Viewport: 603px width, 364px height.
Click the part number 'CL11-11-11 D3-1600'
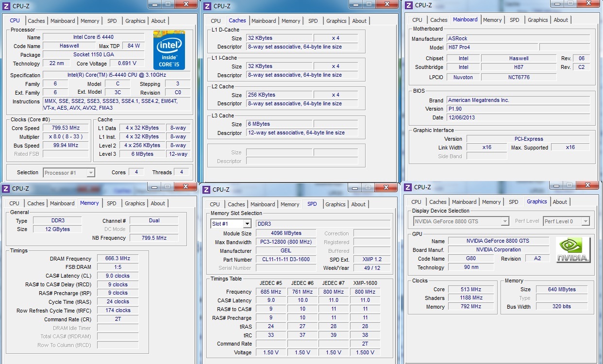(x=286, y=260)
